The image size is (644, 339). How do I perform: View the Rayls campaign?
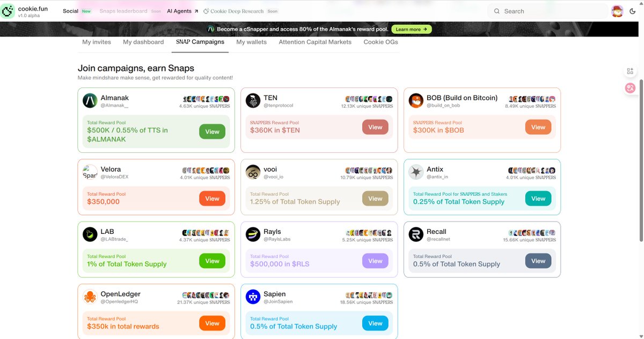(x=375, y=261)
